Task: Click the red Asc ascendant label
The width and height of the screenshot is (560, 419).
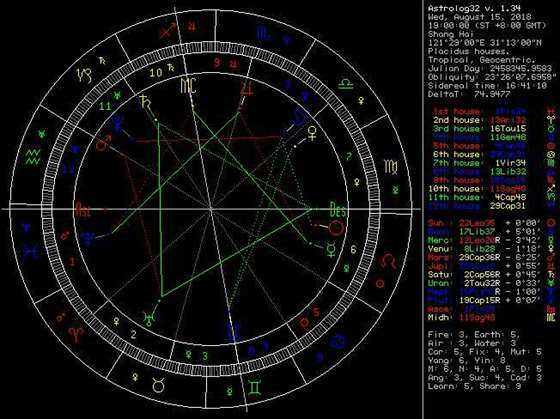Action: [x=82, y=209]
